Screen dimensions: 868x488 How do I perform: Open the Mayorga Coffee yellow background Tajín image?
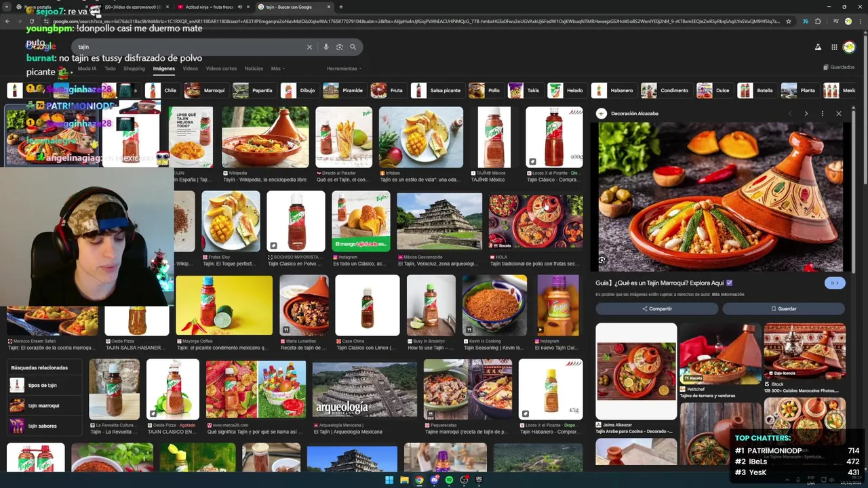pos(224,305)
